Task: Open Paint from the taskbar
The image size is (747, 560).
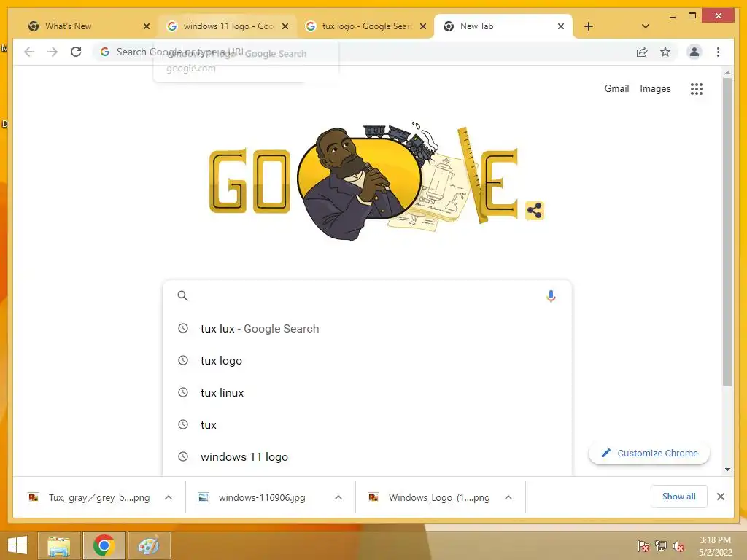Action: click(149, 545)
